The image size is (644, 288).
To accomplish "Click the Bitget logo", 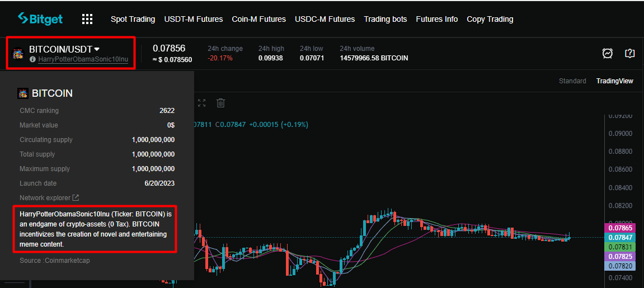I will [40, 18].
